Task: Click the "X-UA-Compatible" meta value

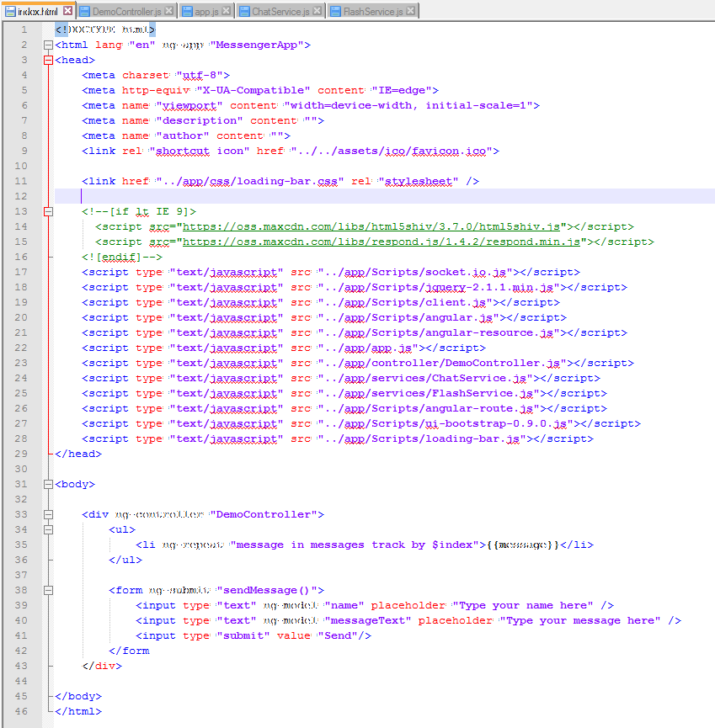Action: click(253, 90)
